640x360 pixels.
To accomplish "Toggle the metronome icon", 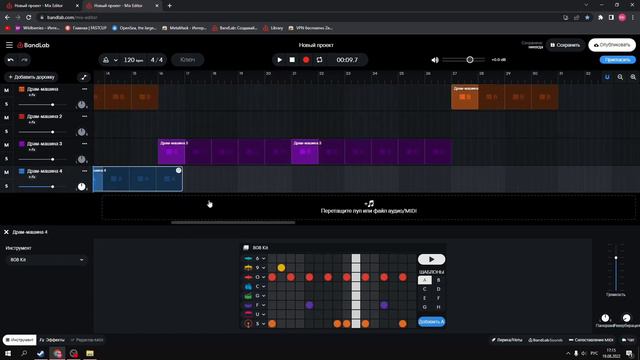I will [106, 60].
